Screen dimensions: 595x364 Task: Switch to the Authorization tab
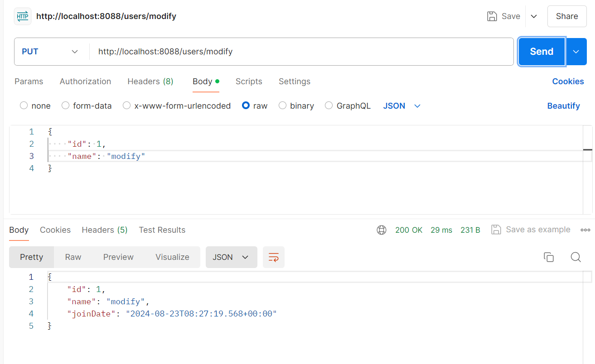pyautogui.click(x=85, y=81)
